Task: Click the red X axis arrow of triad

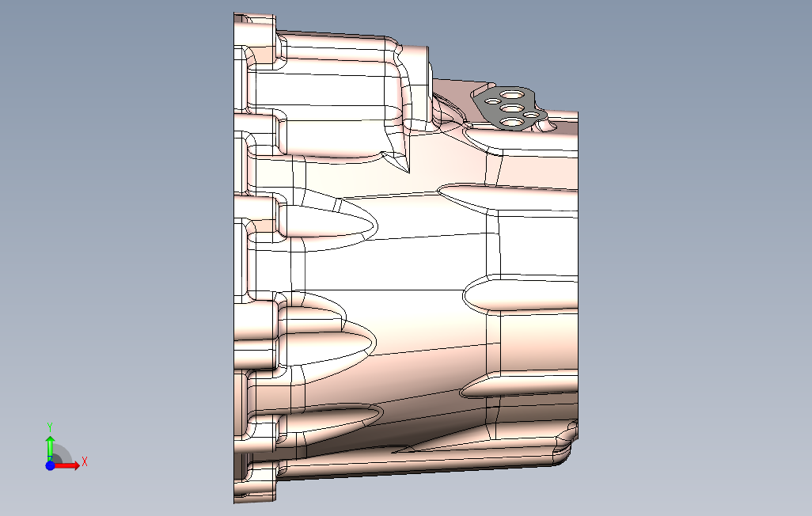Action: [67, 465]
